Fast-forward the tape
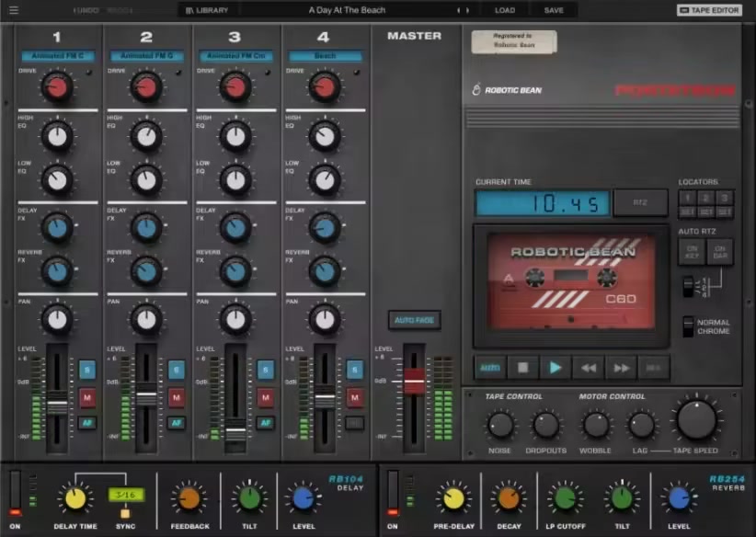The image size is (756, 537). (x=621, y=368)
